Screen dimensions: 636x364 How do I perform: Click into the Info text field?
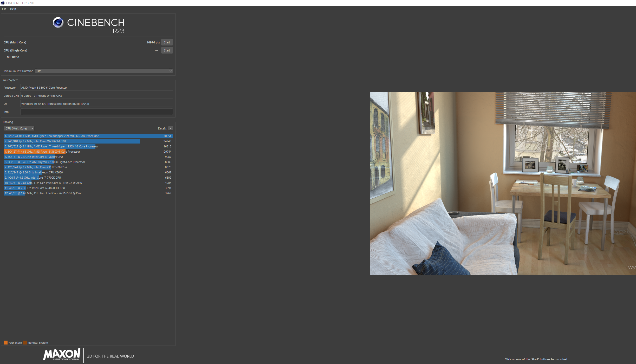[96, 112]
